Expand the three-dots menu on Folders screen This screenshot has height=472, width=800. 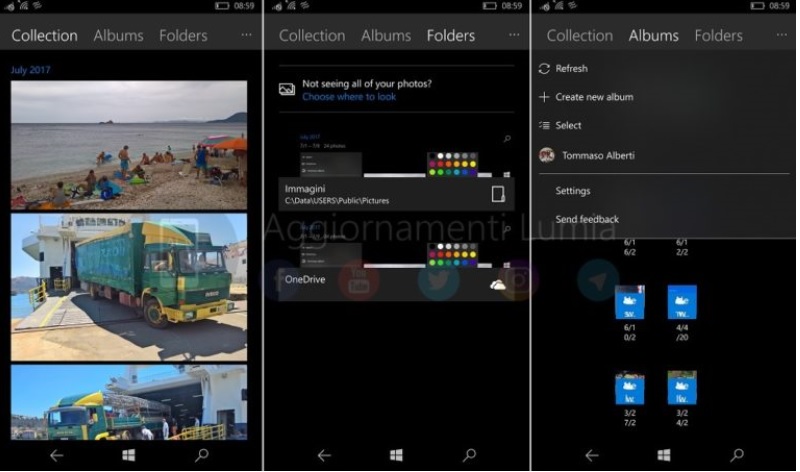tap(514, 35)
